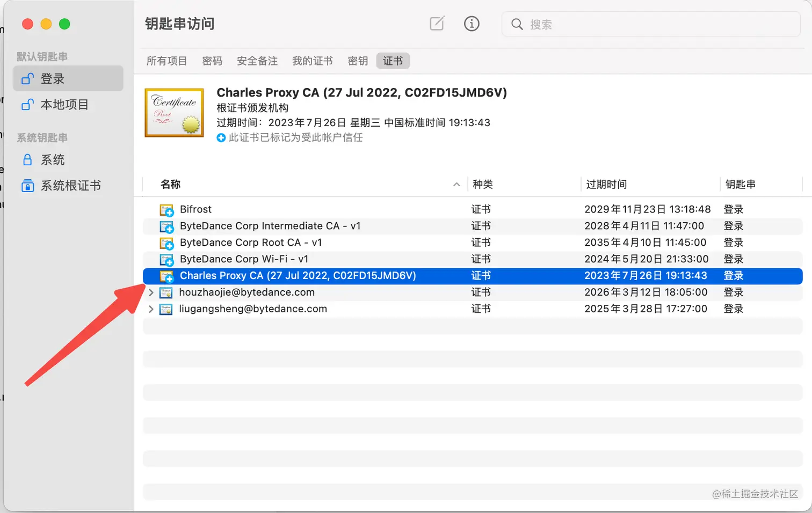The width and height of the screenshot is (812, 513).
Task: Click 证书 kind cell in Bifrost row
Action: 481,209
